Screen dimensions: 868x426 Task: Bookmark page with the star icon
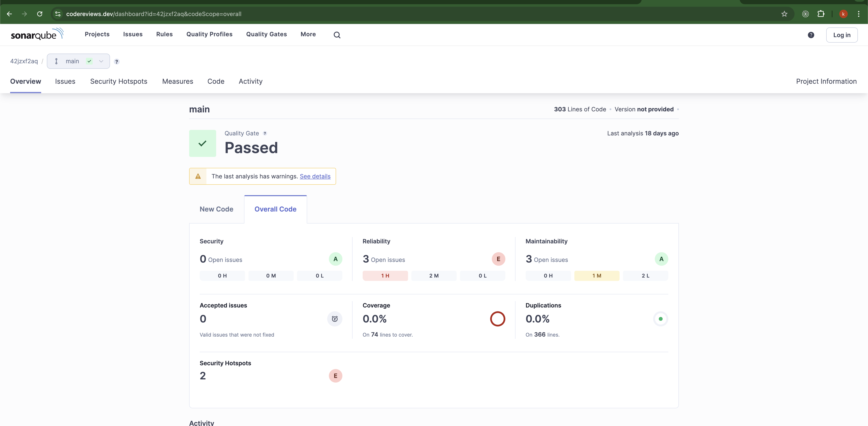(x=784, y=14)
